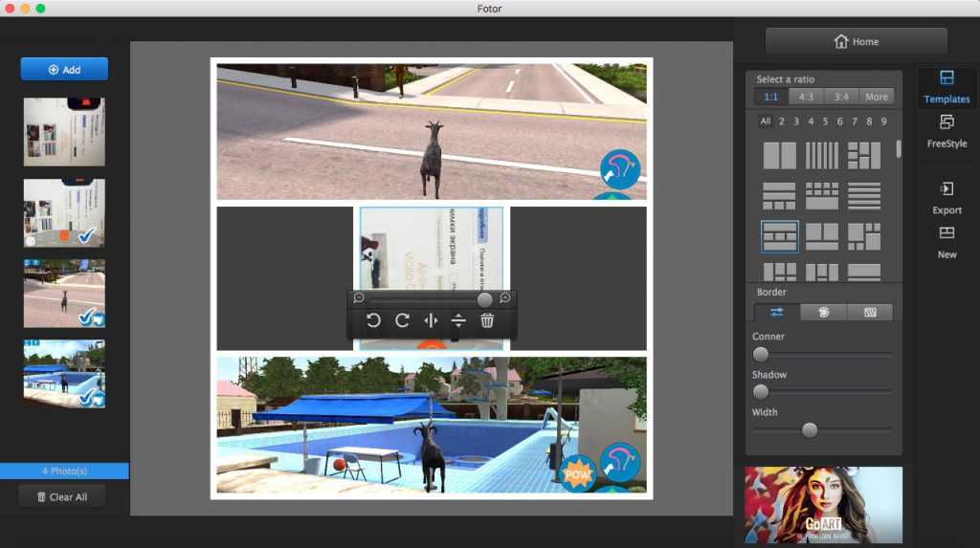Rotate photo counterclockwise icon
Screen dimensions: 980x548
pos(373,320)
